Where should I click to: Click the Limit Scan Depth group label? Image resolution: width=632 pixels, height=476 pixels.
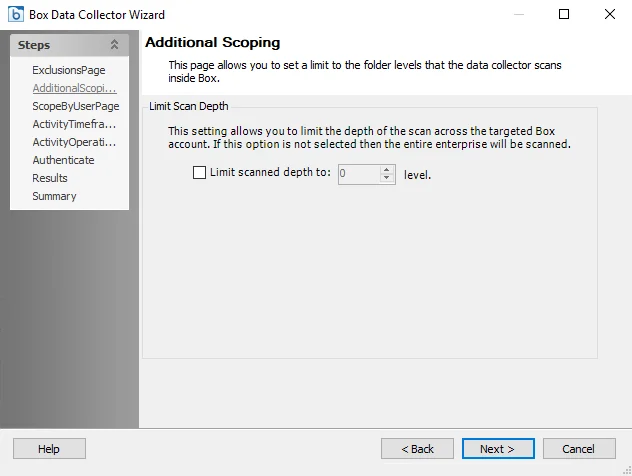pyautogui.click(x=189, y=106)
